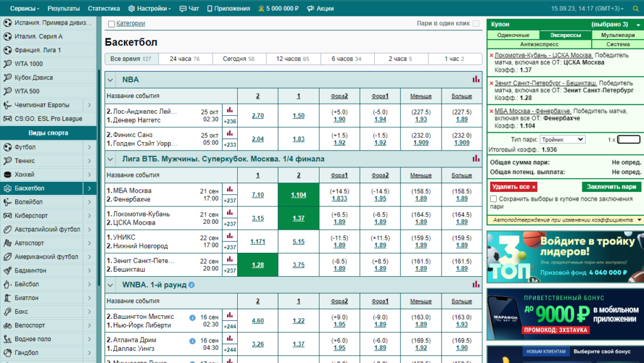Select Бадминтон shuttlecock icon in sidebar
The height and width of the screenshot is (363, 644).
pos(8,270)
